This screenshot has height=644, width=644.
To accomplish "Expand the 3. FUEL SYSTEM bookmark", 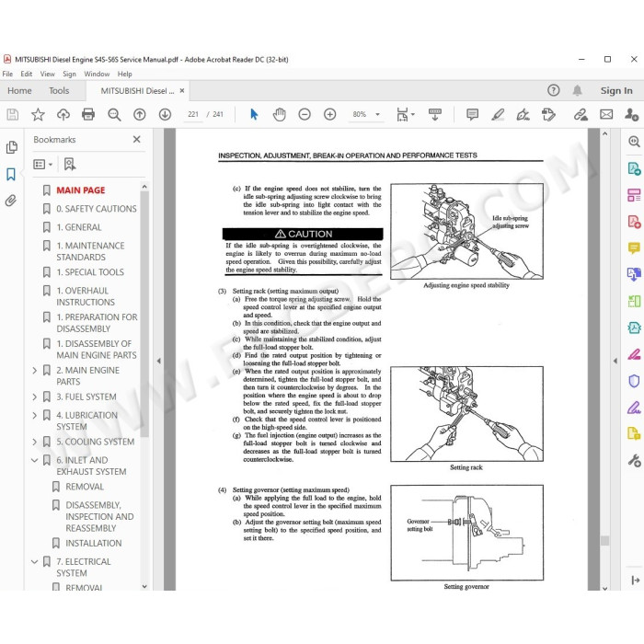I will point(35,397).
